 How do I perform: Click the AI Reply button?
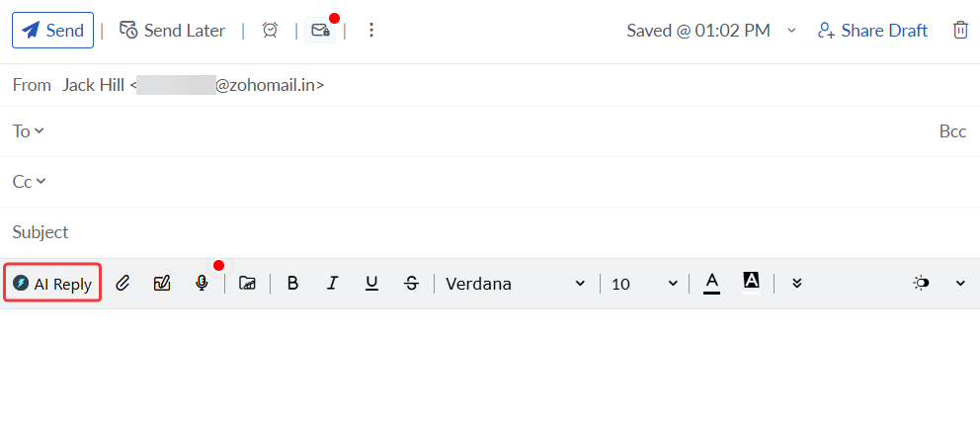[x=52, y=284]
